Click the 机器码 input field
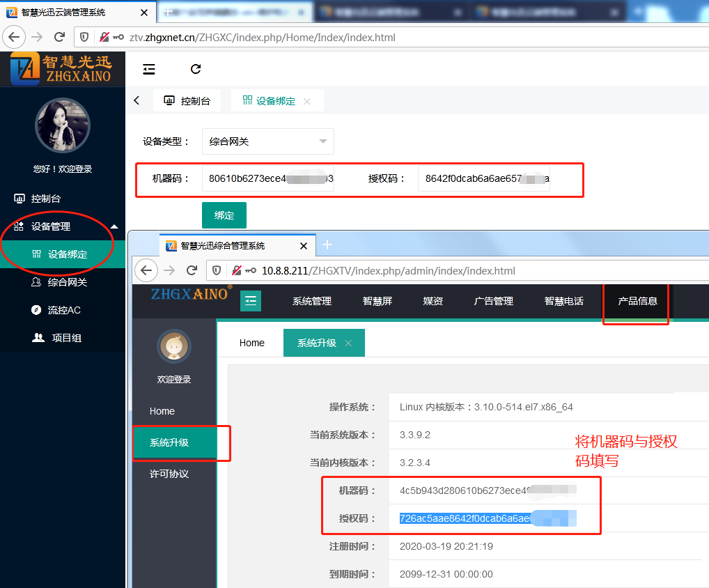The image size is (709, 588). pos(267,178)
